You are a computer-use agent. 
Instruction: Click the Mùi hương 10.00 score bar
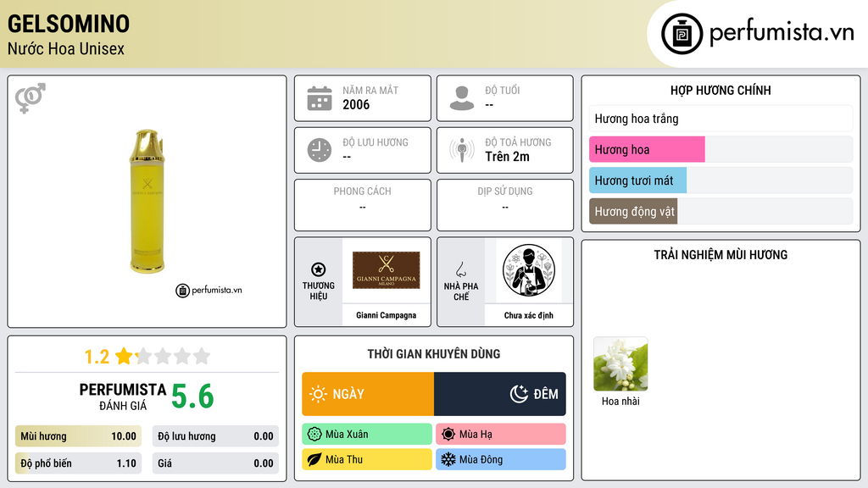click(x=78, y=436)
